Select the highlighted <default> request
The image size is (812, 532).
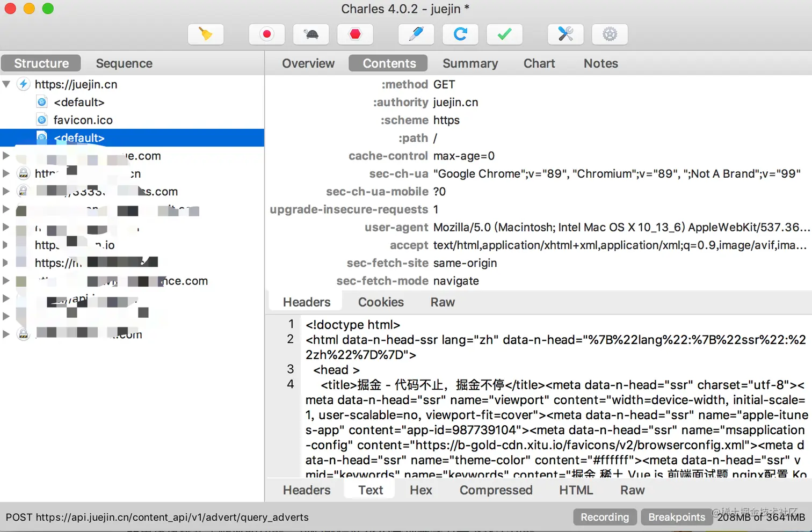[x=132, y=137]
